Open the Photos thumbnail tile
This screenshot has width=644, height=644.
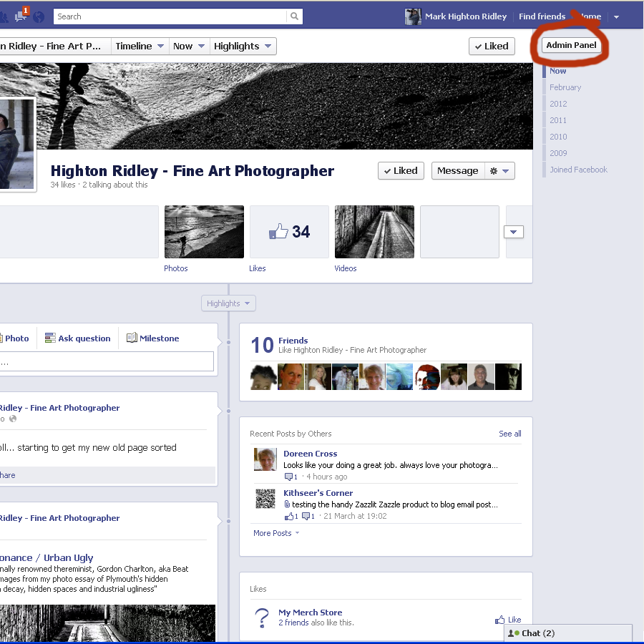(204, 232)
